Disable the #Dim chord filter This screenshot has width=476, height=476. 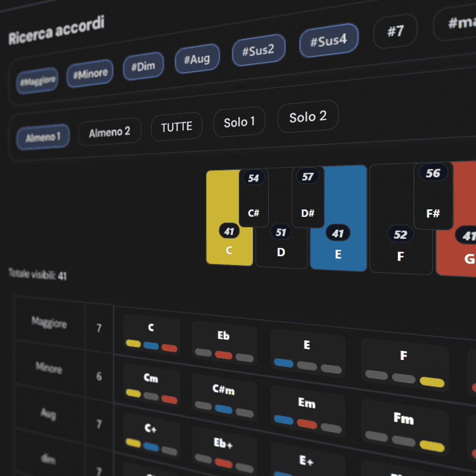(x=143, y=66)
